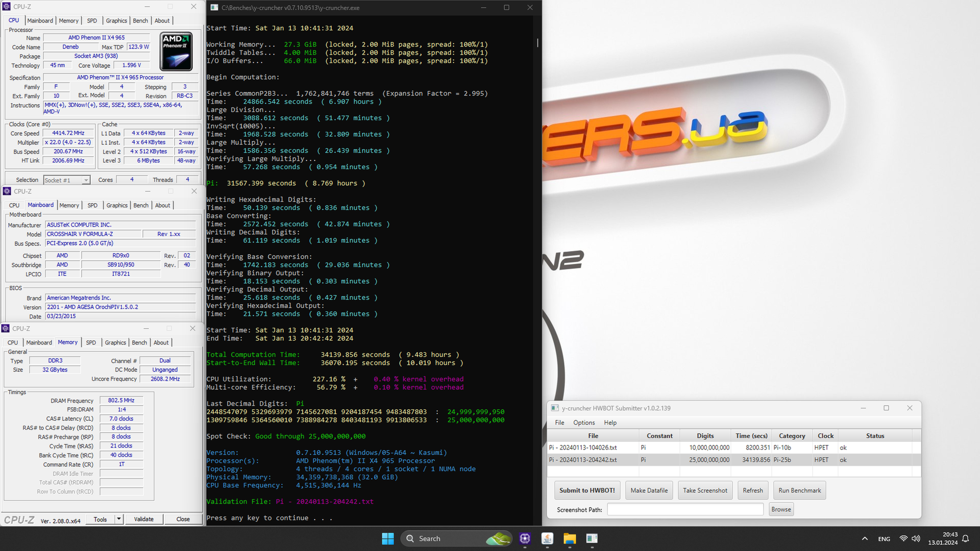
Task: Select the Pi - 20240113-104026.txt row
Action: (x=734, y=447)
